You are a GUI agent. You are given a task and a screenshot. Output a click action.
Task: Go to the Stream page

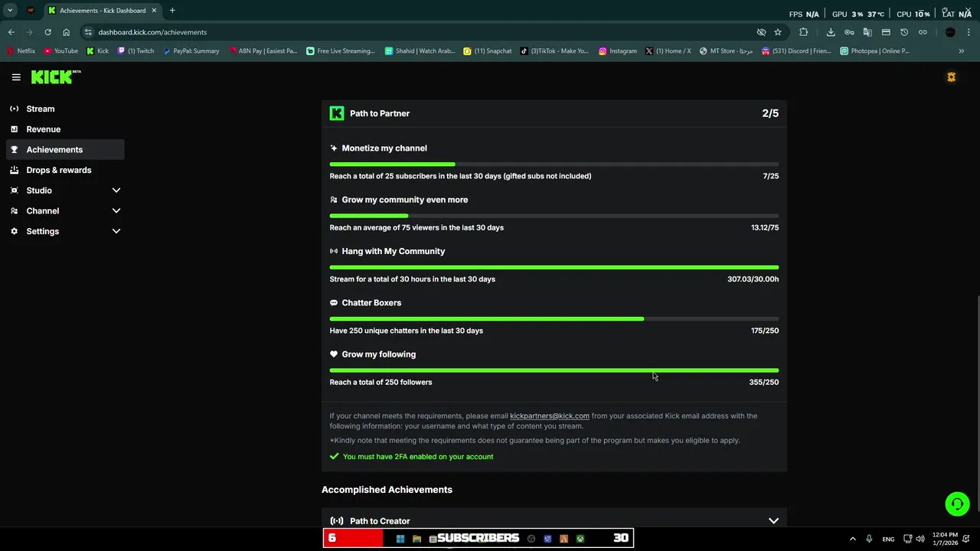click(65, 109)
